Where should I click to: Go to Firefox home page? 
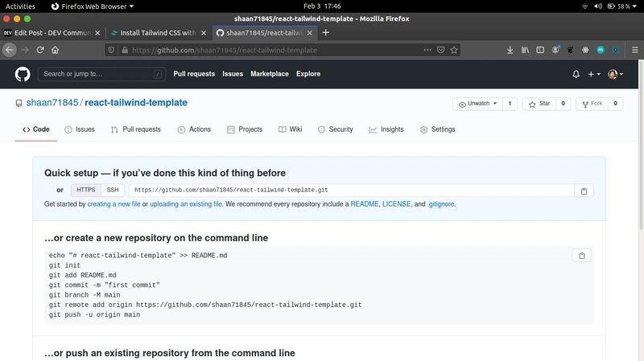click(55, 50)
